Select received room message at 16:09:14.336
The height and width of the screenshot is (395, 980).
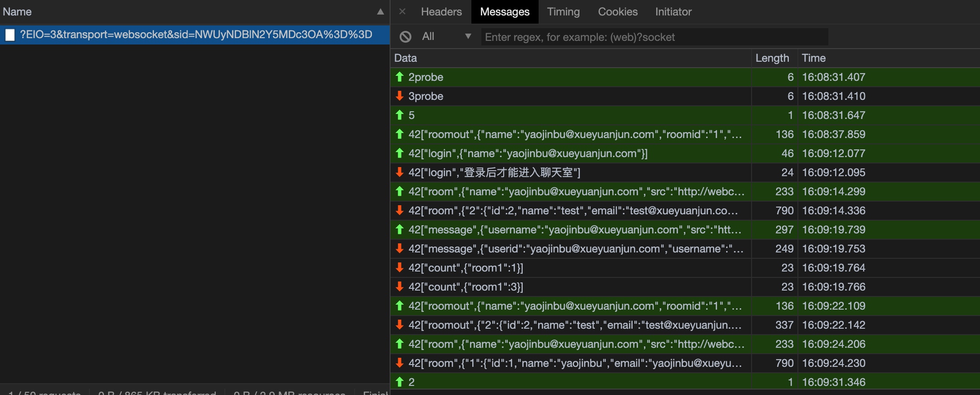(685, 211)
